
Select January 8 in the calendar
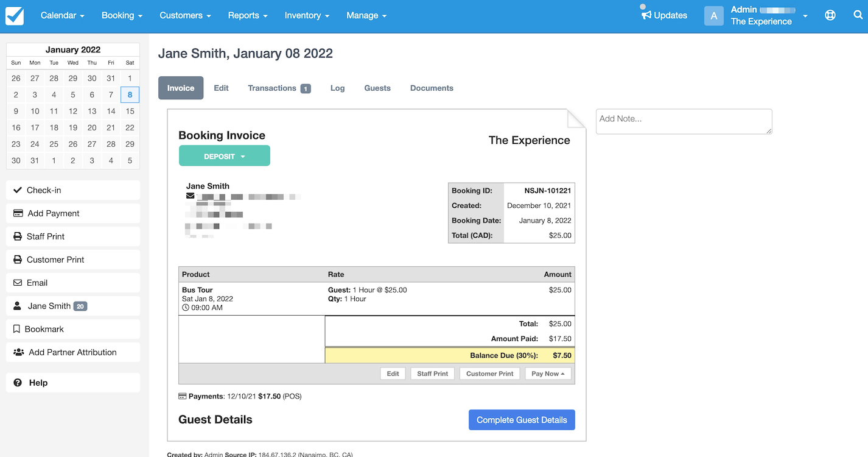point(130,94)
